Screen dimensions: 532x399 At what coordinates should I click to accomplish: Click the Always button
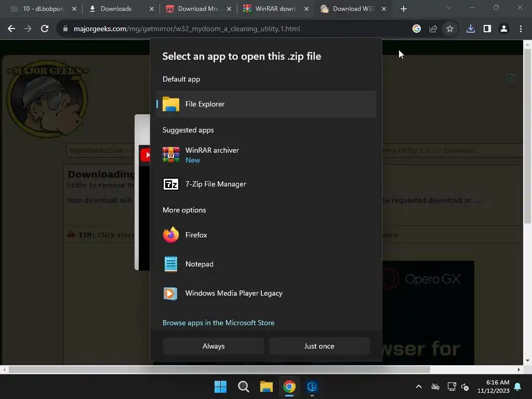pyautogui.click(x=214, y=346)
